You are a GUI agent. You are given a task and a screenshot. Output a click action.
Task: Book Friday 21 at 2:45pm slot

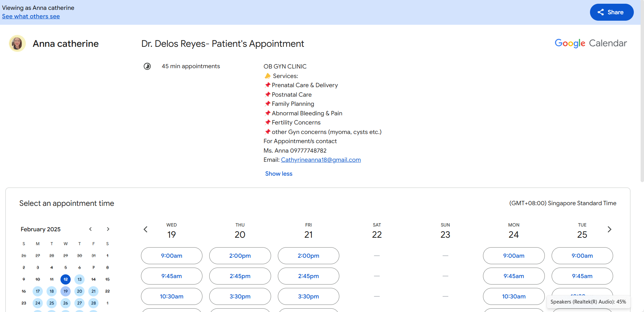(x=308, y=276)
